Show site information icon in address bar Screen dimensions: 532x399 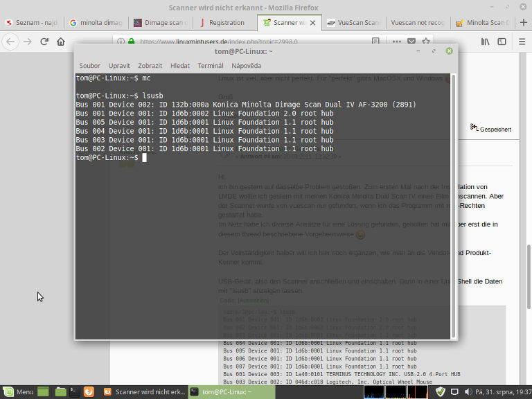tap(121, 42)
